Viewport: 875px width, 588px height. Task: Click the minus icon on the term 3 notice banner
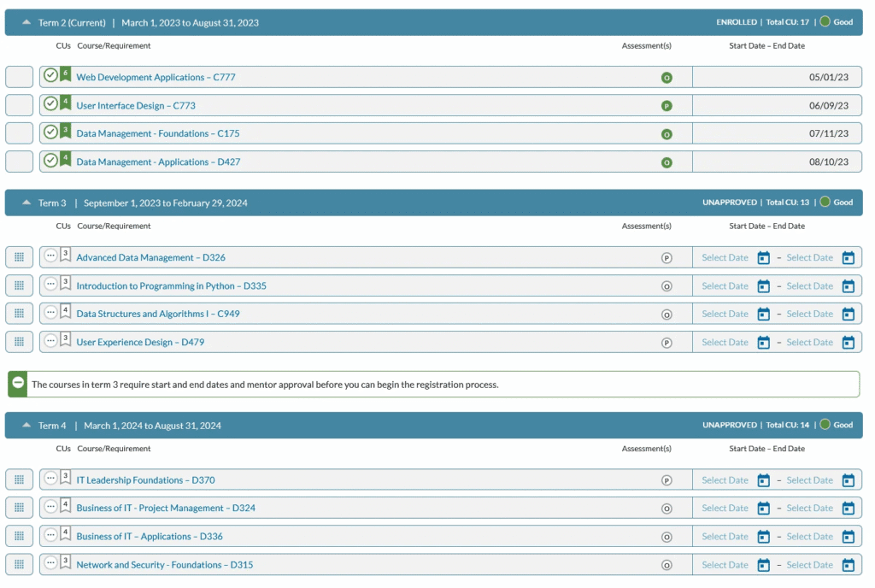17,384
